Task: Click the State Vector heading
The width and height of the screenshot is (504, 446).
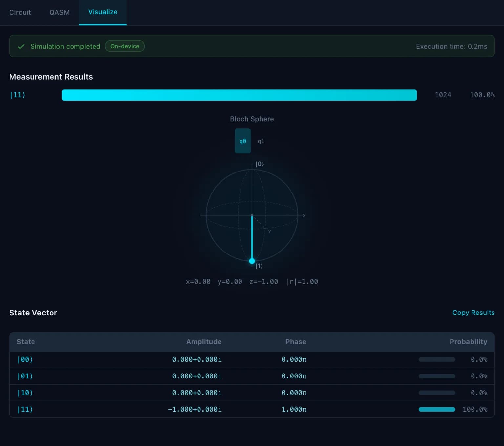Action: (33, 313)
